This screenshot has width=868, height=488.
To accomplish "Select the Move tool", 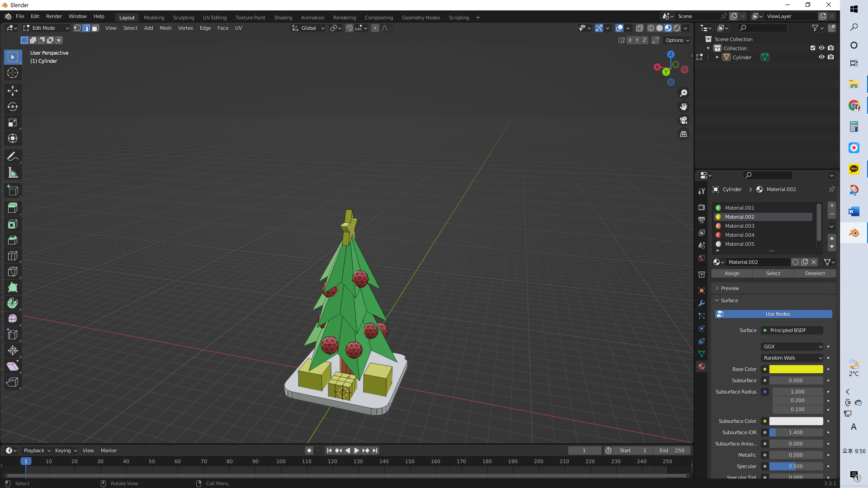I will click(13, 91).
